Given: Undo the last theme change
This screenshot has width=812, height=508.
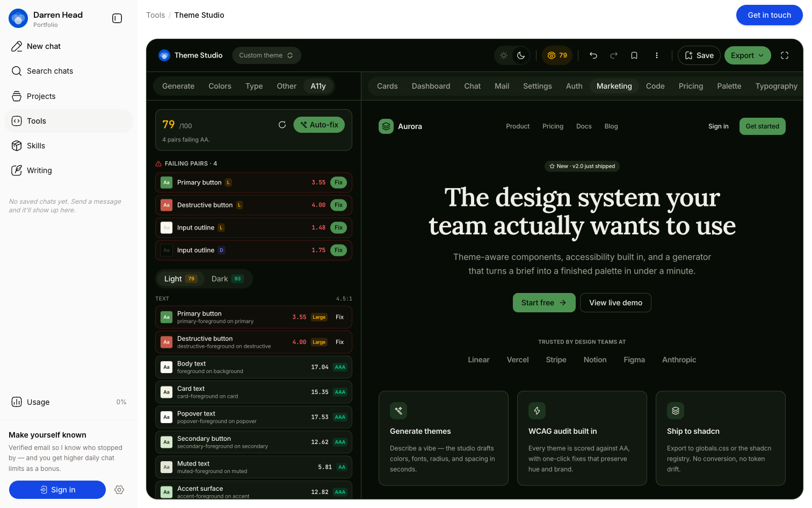Looking at the screenshot, I should point(593,55).
